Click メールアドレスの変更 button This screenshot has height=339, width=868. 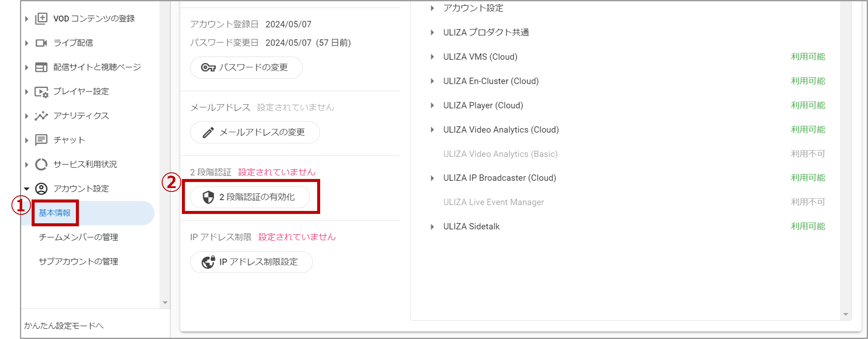tap(255, 132)
